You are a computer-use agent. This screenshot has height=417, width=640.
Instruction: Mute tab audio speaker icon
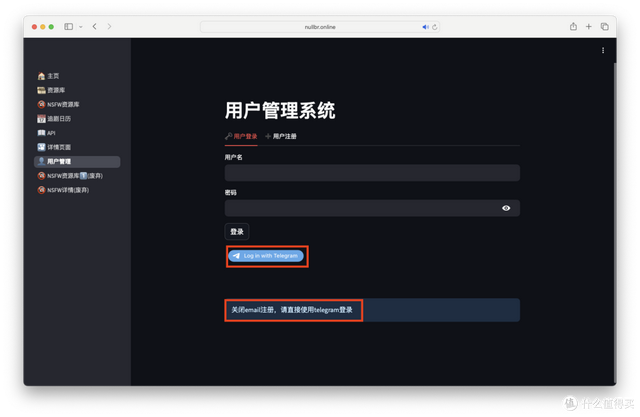(425, 27)
